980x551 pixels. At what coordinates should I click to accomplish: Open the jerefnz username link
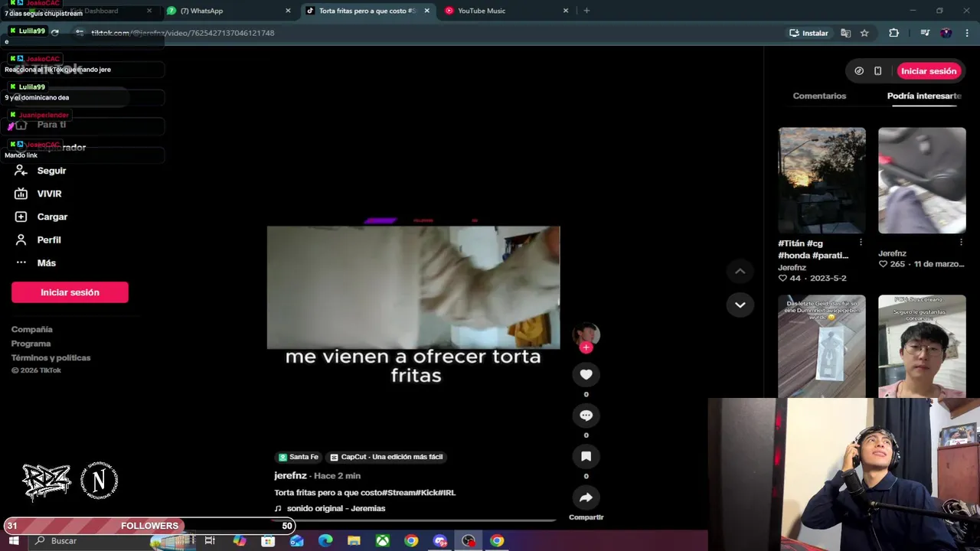pyautogui.click(x=290, y=475)
